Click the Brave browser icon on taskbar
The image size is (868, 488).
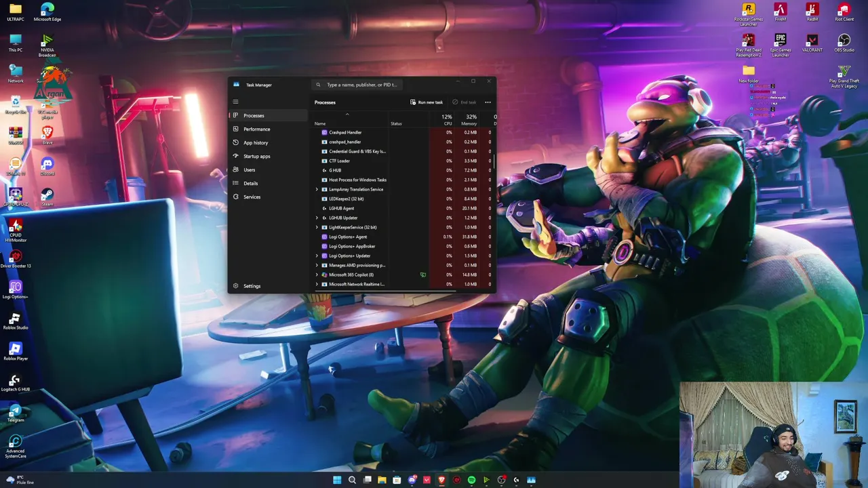click(441, 480)
